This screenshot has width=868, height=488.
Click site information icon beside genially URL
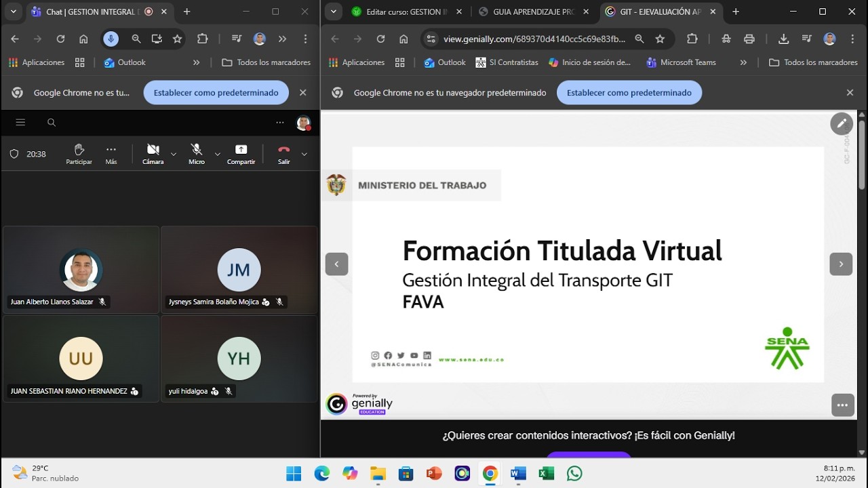[431, 39]
